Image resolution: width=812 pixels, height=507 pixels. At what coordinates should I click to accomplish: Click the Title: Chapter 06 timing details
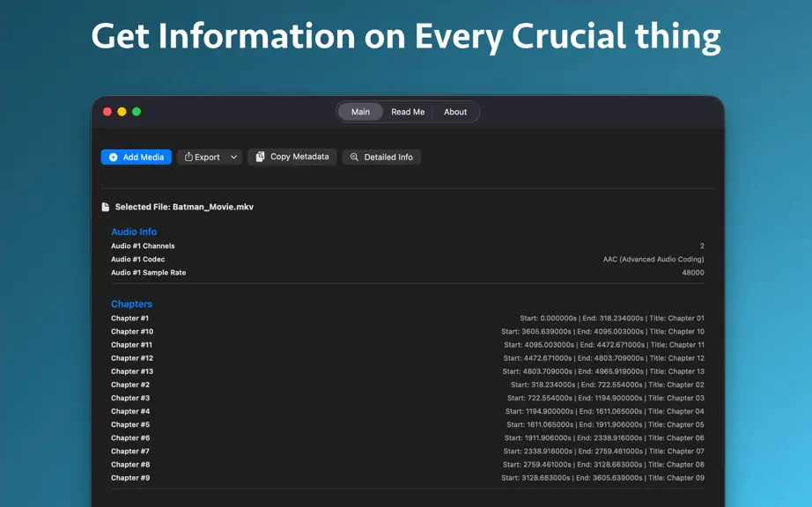[604, 438]
